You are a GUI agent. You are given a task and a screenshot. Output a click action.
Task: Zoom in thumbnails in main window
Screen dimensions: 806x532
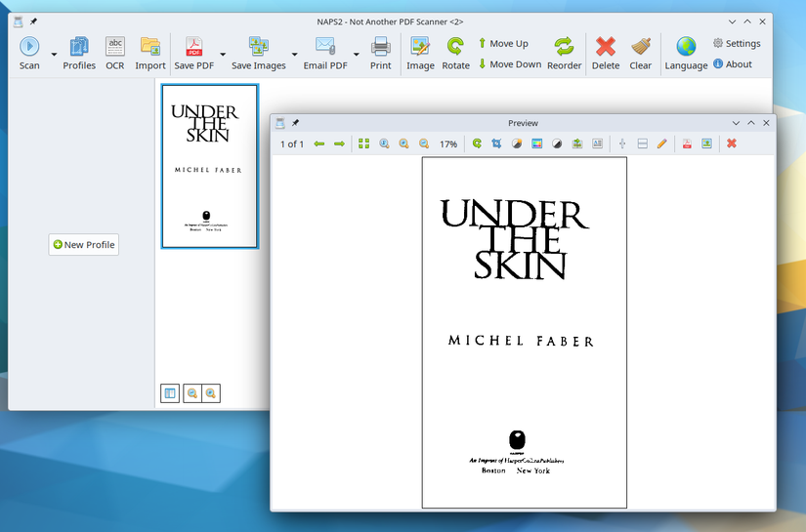(x=211, y=393)
